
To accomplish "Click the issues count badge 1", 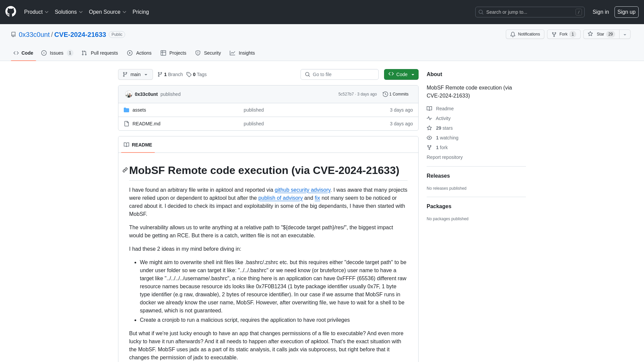I will pyautogui.click(x=70, y=53).
